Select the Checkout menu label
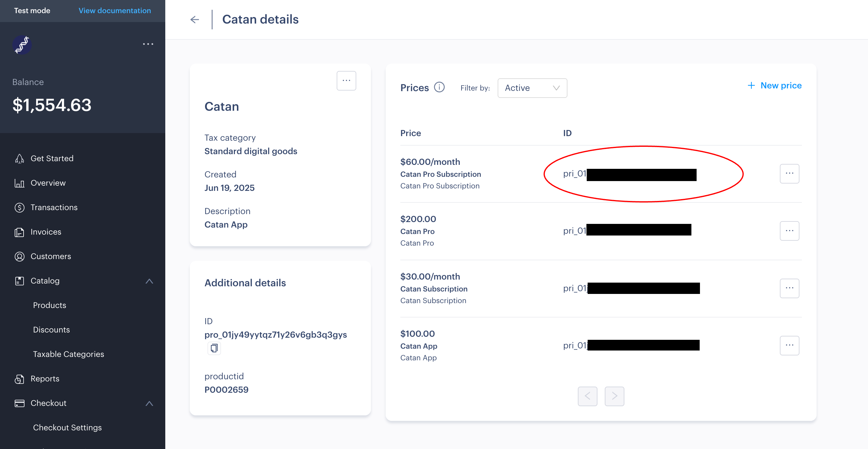The height and width of the screenshot is (449, 868). pyautogui.click(x=49, y=403)
